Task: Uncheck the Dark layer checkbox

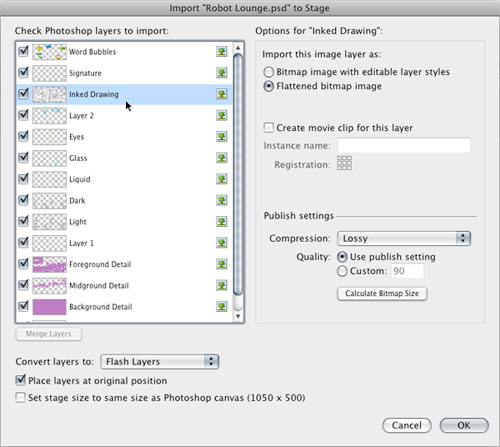Action: click(23, 200)
